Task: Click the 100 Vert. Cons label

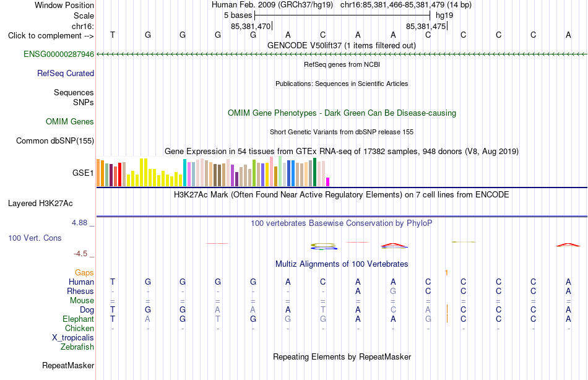Action: [x=35, y=238]
